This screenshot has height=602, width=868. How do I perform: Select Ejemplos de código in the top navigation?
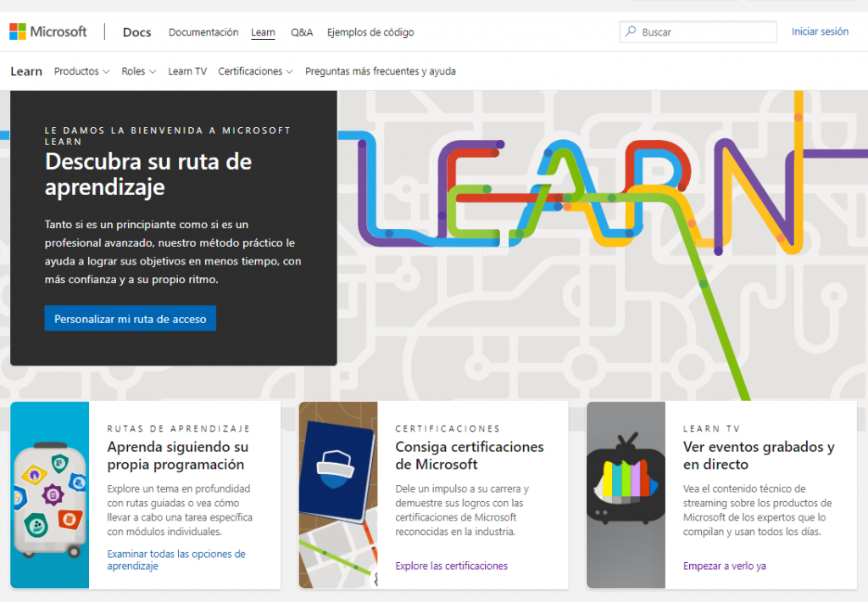tap(370, 32)
